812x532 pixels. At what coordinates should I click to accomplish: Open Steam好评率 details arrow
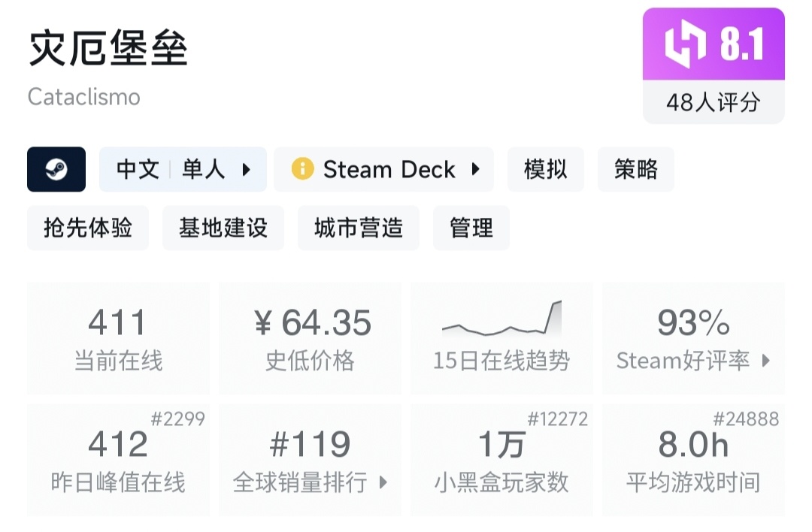tap(766, 361)
